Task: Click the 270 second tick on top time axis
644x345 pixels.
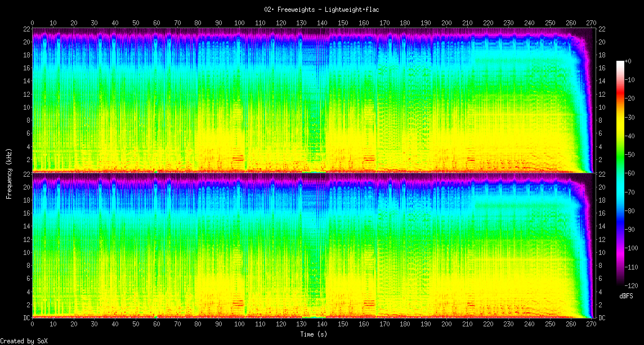Action: pyautogui.click(x=591, y=23)
